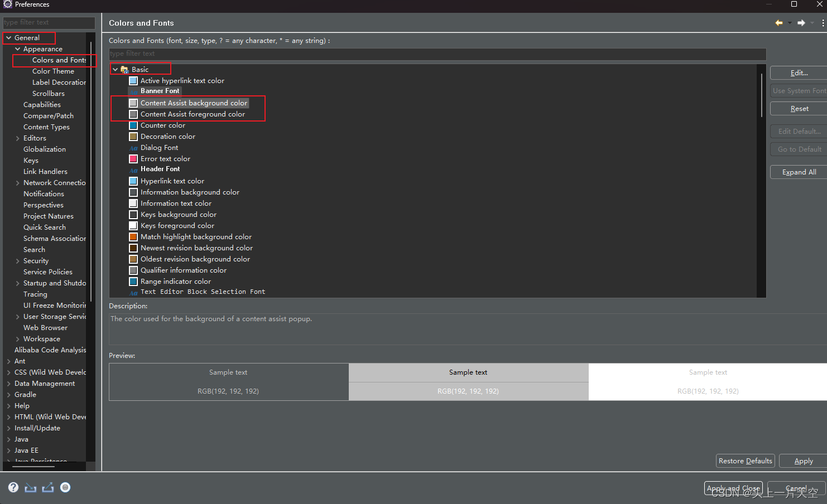This screenshot has width=827, height=504.
Task: Click the Cancel button
Action: coord(796,488)
